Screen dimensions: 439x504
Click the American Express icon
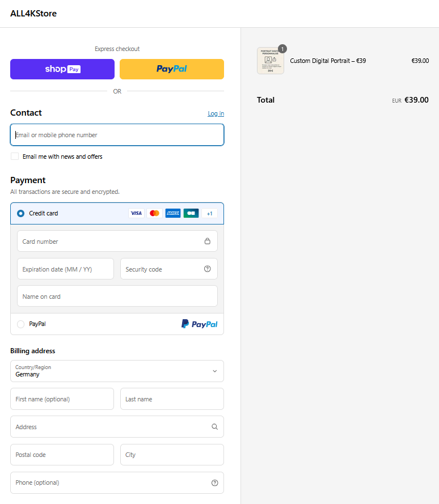(173, 213)
